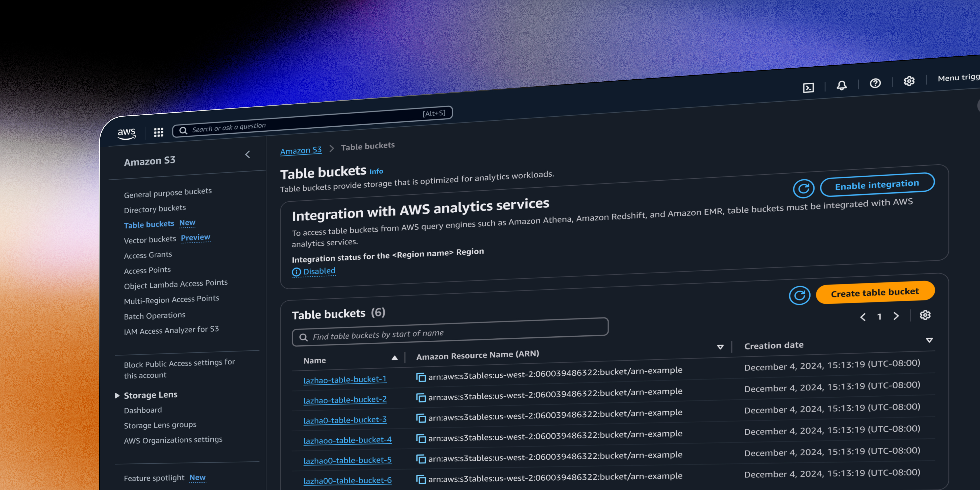Viewport: 980px width, 490px height.
Task: Open the lazhao0-table-bucket-5 link
Action: pyautogui.click(x=347, y=460)
